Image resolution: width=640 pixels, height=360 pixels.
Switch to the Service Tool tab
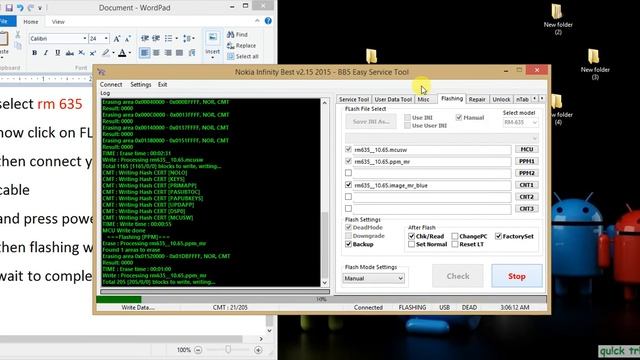pyautogui.click(x=354, y=99)
